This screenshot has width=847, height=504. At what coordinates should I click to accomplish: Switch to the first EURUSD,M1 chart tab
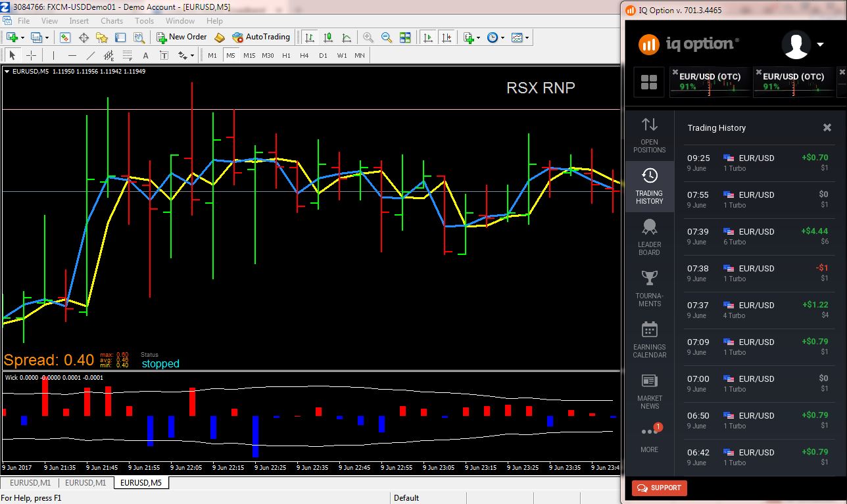30,483
